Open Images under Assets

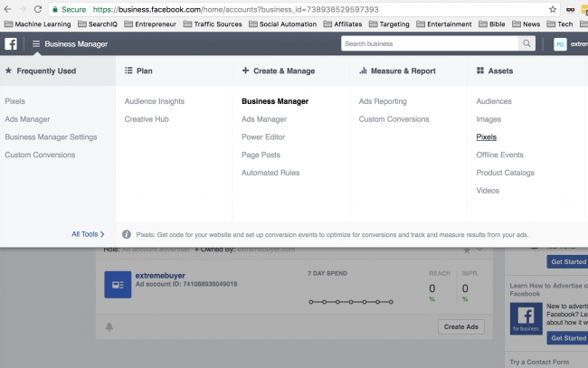click(488, 119)
